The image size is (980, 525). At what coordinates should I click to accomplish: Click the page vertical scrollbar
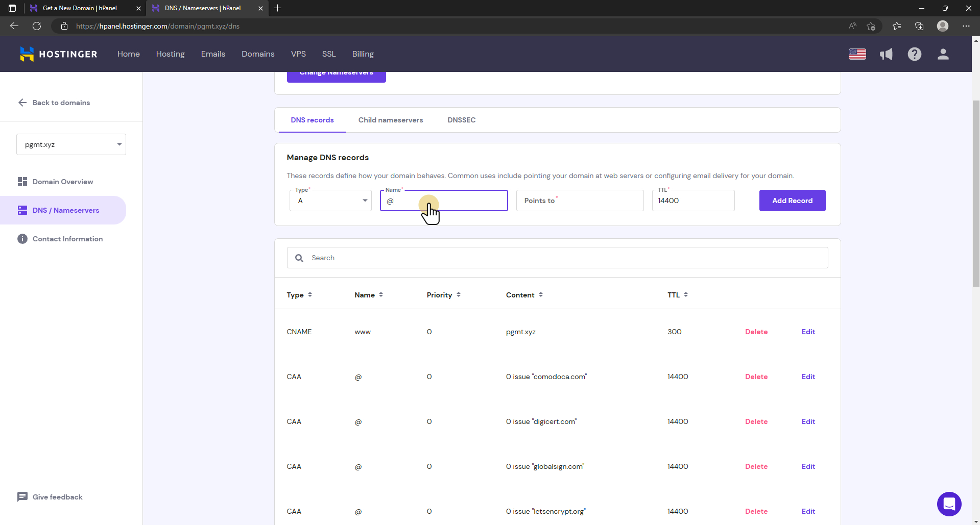coord(976,194)
